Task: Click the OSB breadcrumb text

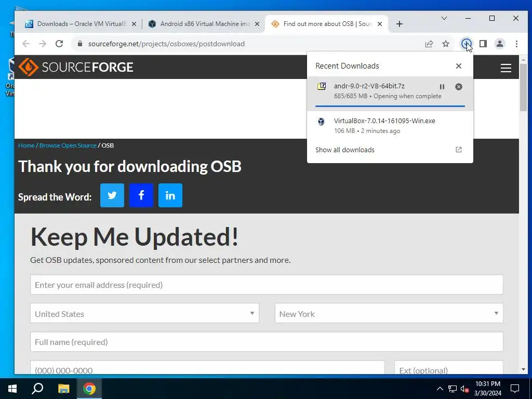Action: [108, 145]
